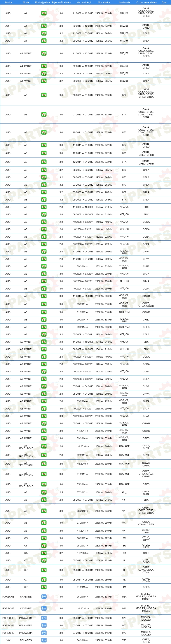Select the TOUAREG model cell

point(26,641)
